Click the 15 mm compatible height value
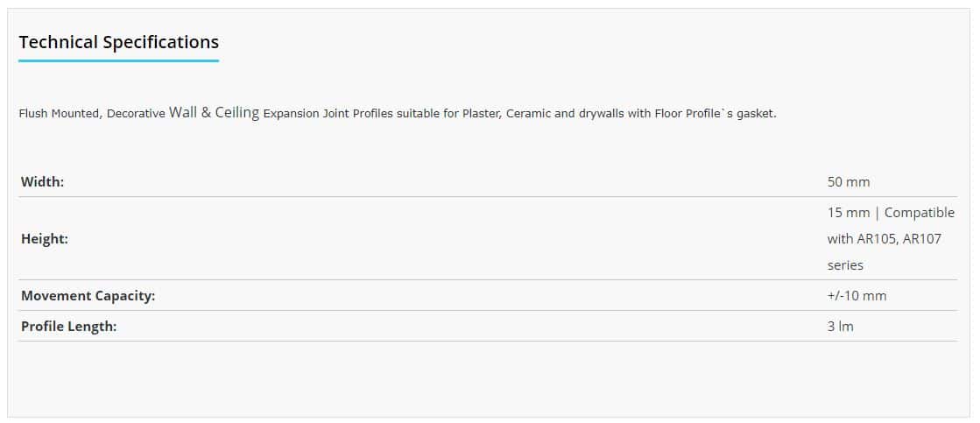980x423 pixels. [891, 239]
